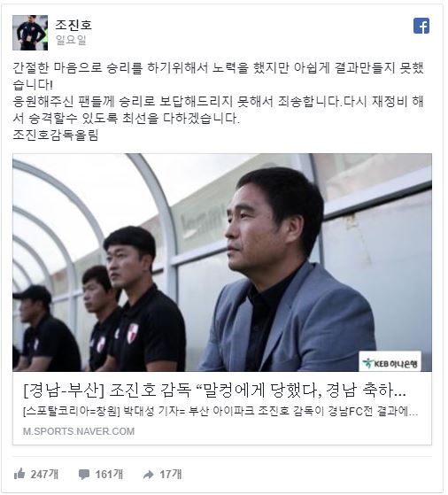Click the share arrow icon

click(x=149, y=475)
